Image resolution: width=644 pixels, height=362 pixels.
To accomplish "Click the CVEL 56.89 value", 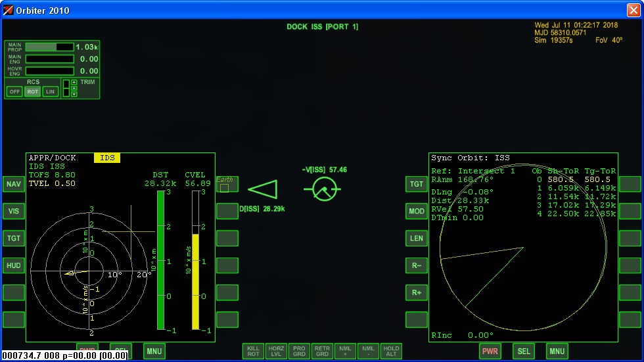I will pyautogui.click(x=198, y=183).
